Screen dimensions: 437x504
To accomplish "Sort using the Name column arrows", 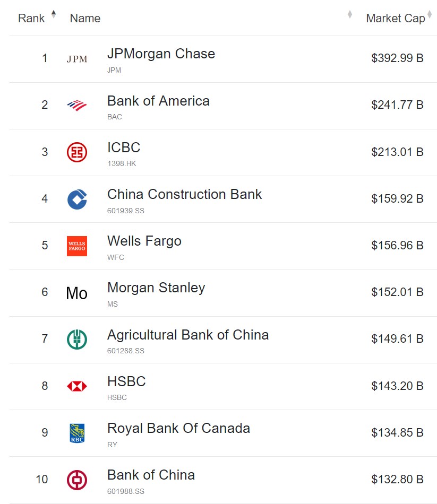I will pyautogui.click(x=349, y=14).
